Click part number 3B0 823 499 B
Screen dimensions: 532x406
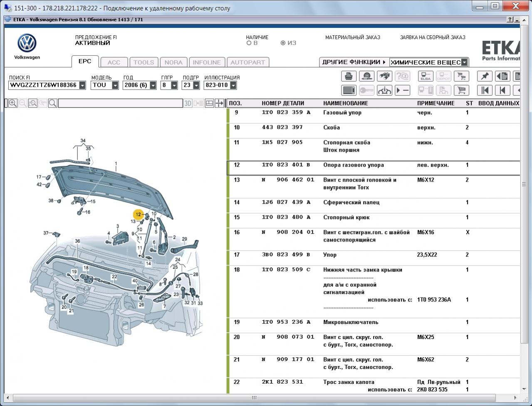click(286, 255)
